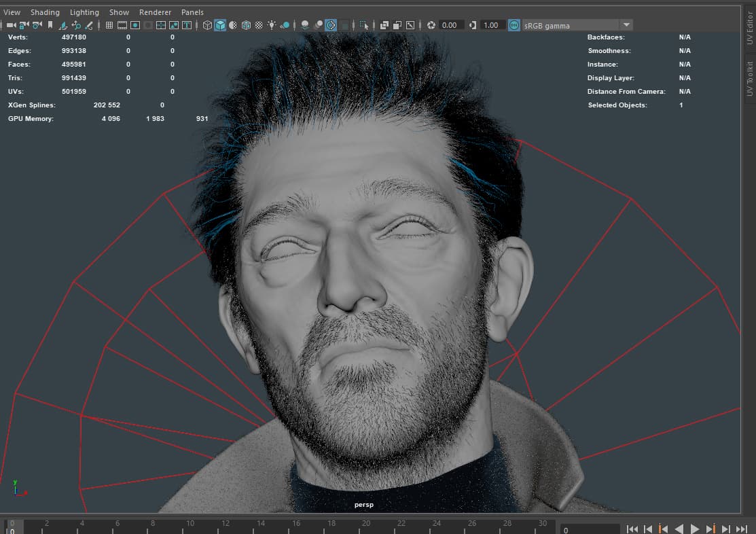Click the Textured checker icon
This screenshot has height=534, width=756.
click(x=259, y=25)
